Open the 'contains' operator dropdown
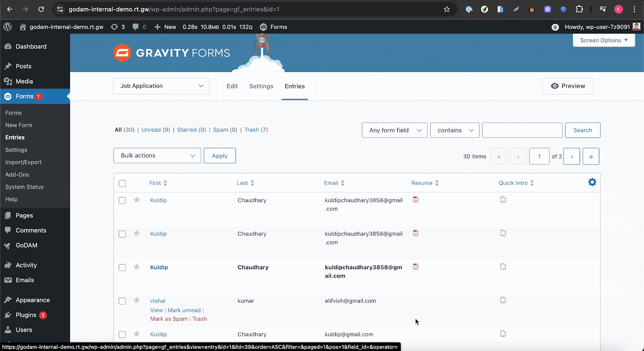 pyautogui.click(x=454, y=130)
